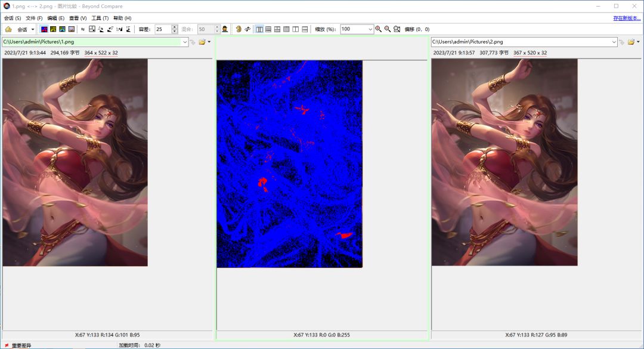Select the two-column layout icon

coord(296,29)
